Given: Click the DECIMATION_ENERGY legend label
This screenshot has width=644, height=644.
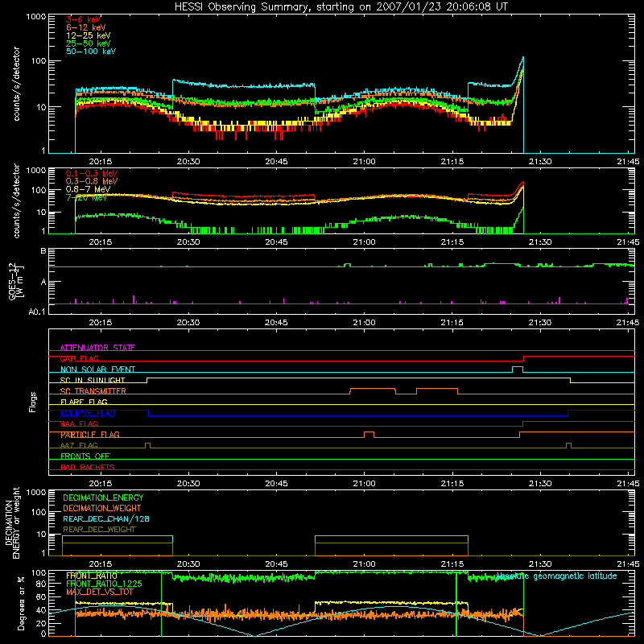Looking at the screenshot, I should pyautogui.click(x=103, y=497).
